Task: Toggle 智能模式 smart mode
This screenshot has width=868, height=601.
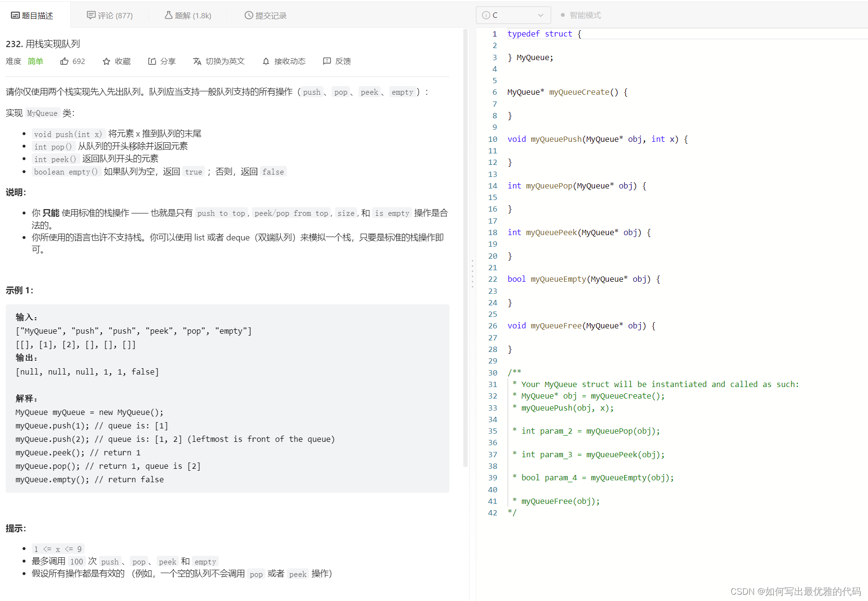Action: pyautogui.click(x=581, y=15)
